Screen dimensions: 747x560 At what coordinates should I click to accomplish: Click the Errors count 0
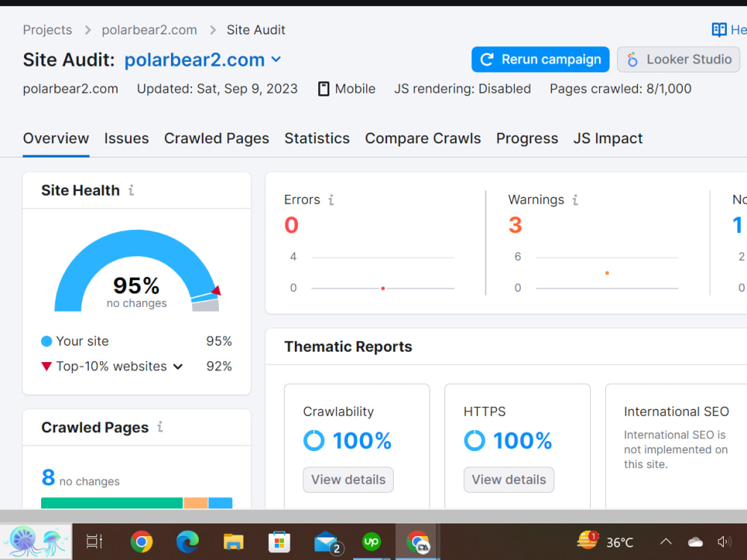(x=291, y=225)
